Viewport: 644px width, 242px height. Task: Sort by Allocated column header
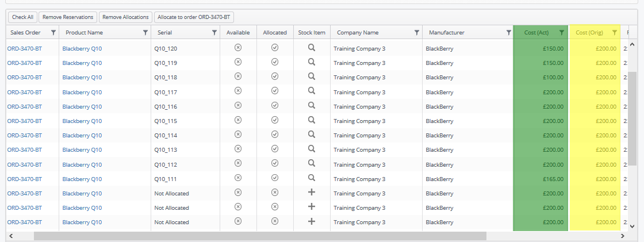click(x=275, y=32)
